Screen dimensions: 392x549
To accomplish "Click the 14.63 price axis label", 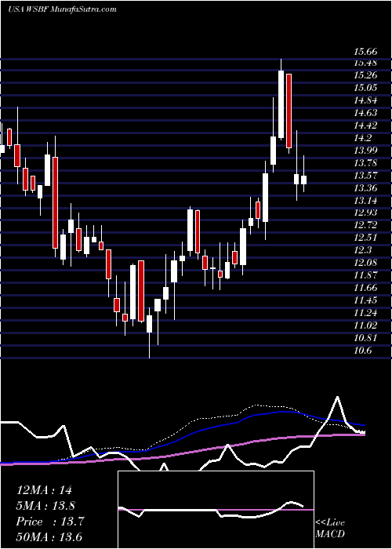I will pyautogui.click(x=365, y=113).
